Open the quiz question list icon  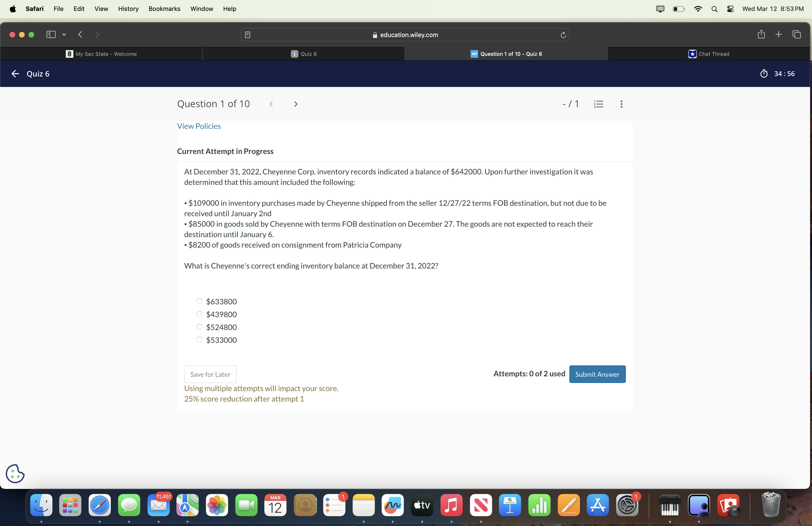[x=598, y=104]
